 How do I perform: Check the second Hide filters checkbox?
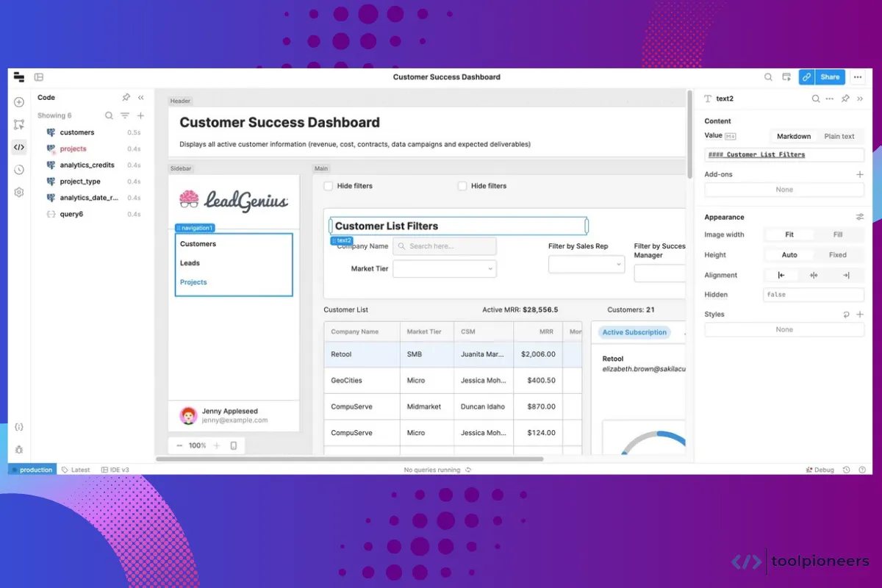[x=462, y=186]
